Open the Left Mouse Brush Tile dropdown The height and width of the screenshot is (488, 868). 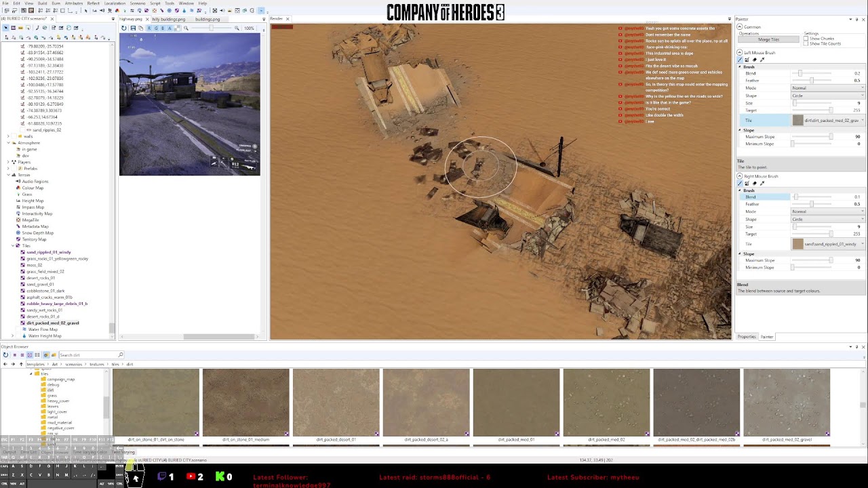[827, 121]
